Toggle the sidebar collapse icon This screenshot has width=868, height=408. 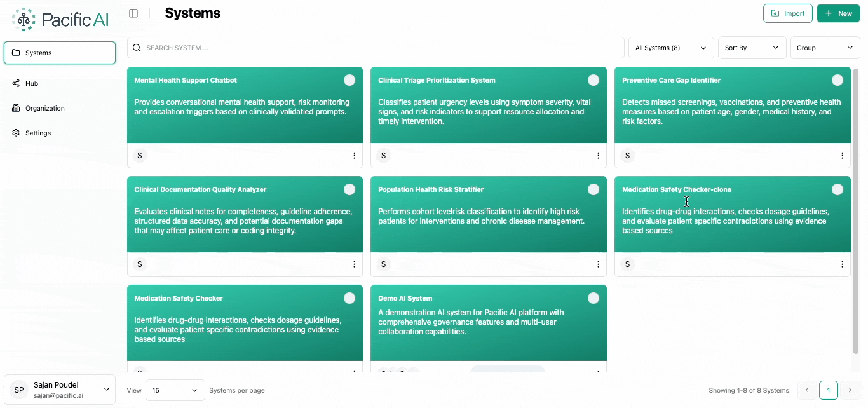(133, 13)
